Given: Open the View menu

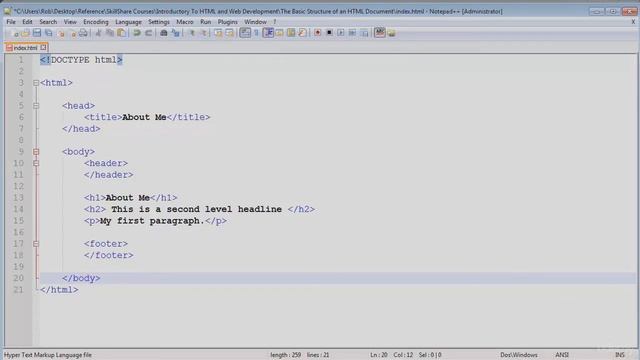Looking at the screenshot, I should click(70, 22).
